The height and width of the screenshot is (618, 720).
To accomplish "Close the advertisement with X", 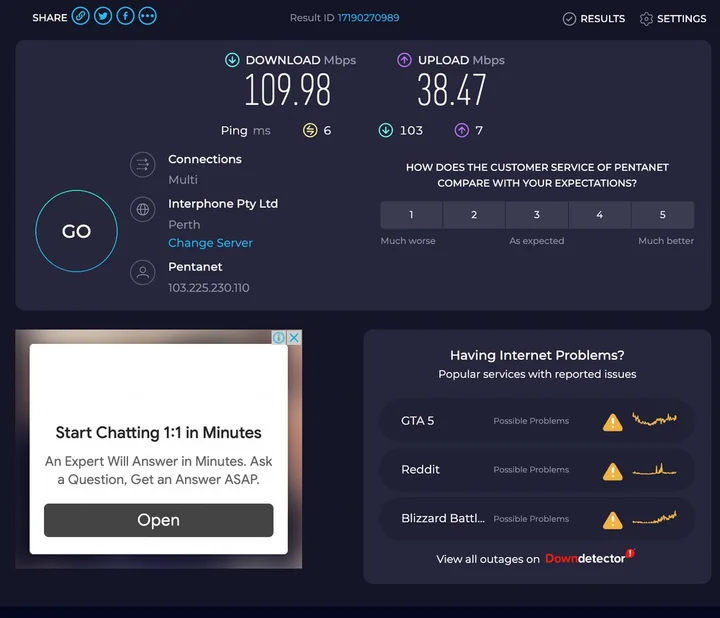I will pyautogui.click(x=294, y=338).
